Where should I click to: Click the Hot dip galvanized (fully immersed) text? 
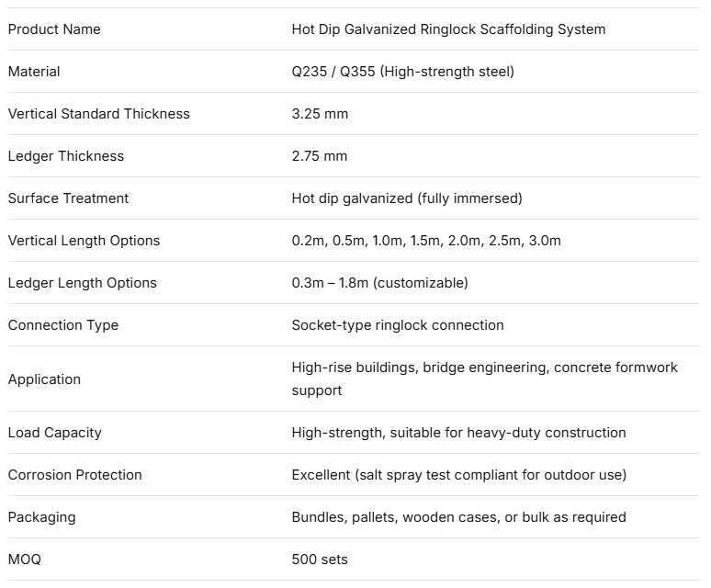[x=407, y=198]
